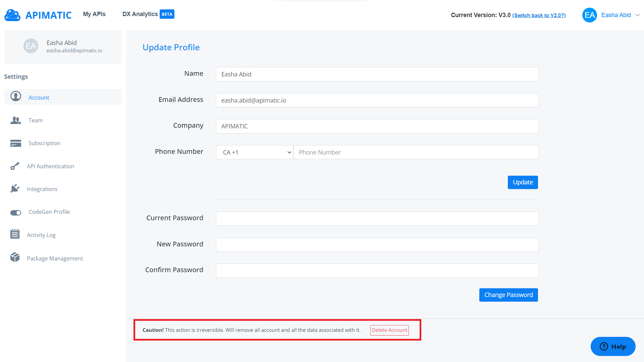This screenshot has width=644, height=362.
Task: Click the Subscription settings icon
Action: (16, 143)
